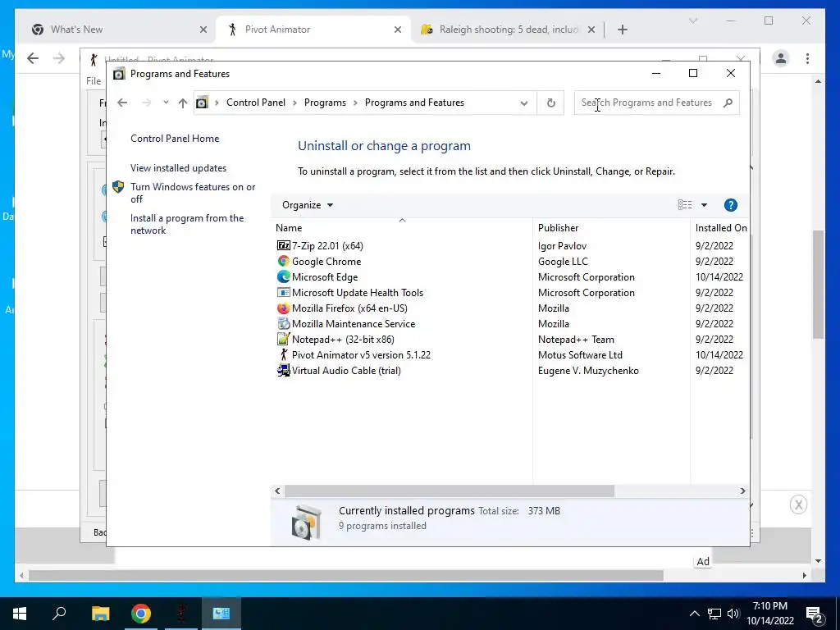The width and height of the screenshot is (840, 630).
Task: Click the Programs breadcrumb
Action: pos(325,103)
